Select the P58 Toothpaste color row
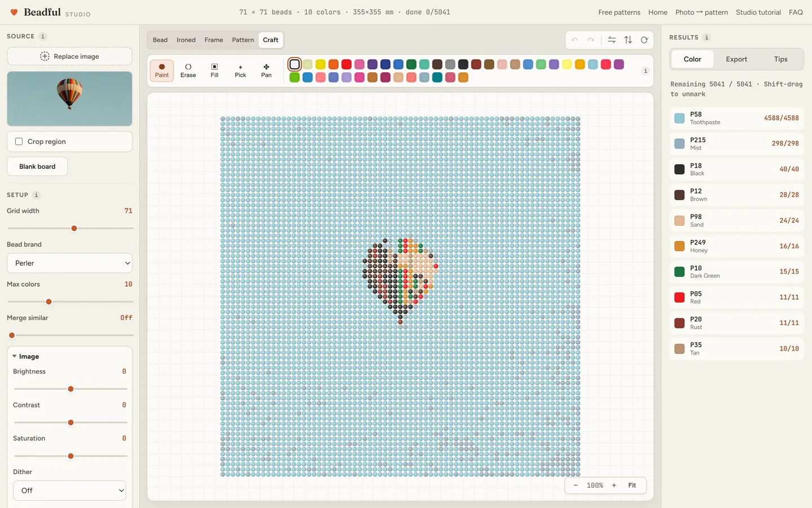 736,118
